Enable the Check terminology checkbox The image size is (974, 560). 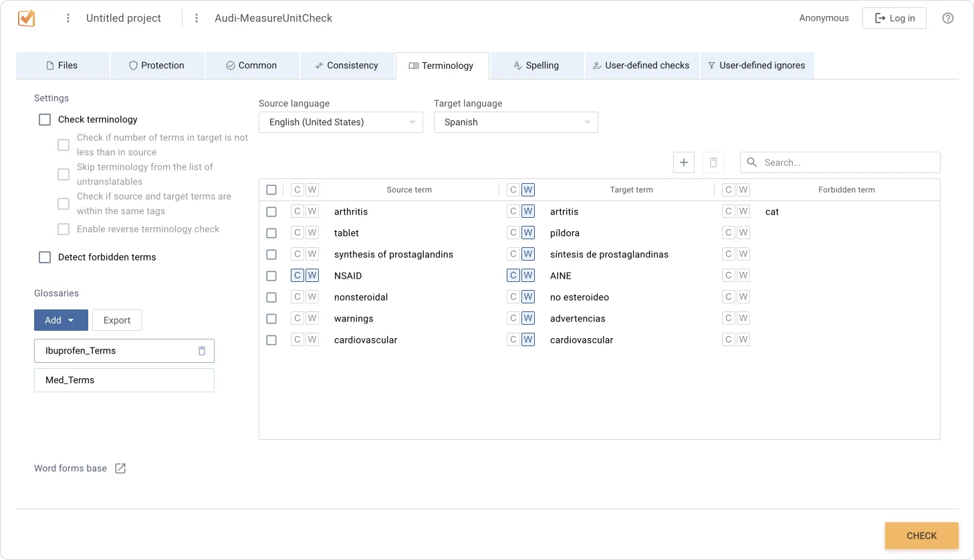coord(45,120)
